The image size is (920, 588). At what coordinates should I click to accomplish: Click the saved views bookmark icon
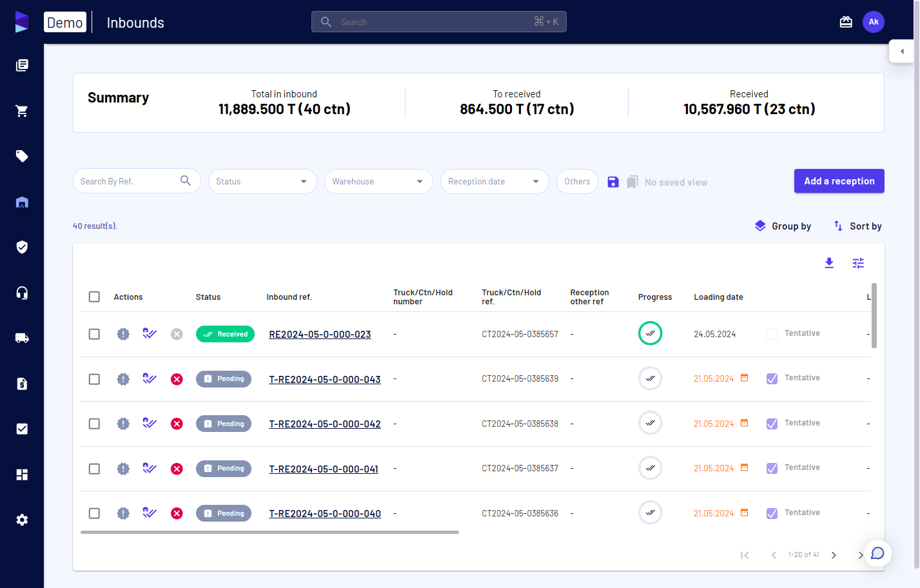click(x=632, y=182)
